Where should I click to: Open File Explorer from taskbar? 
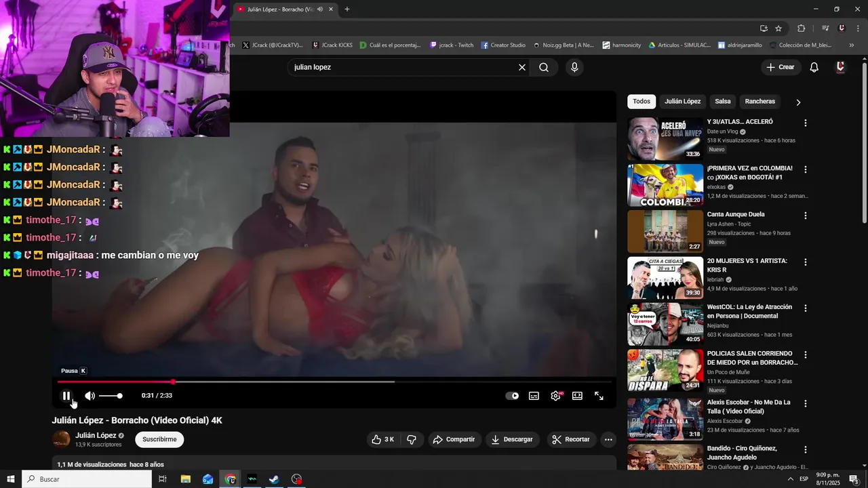click(x=186, y=479)
